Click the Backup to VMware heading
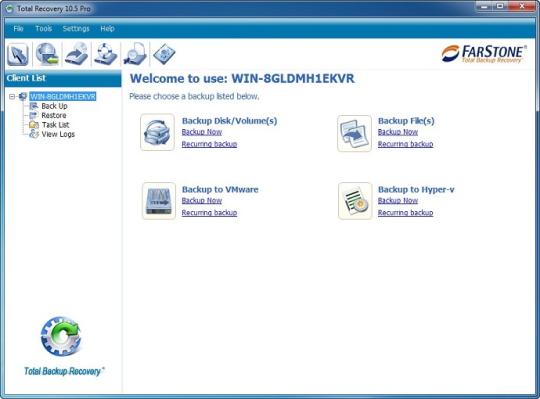This screenshot has height=399, width=540. (220, 189)
